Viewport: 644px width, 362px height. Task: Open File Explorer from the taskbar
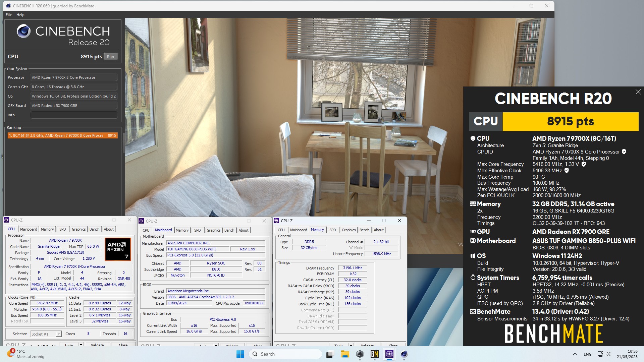[345, 354]
